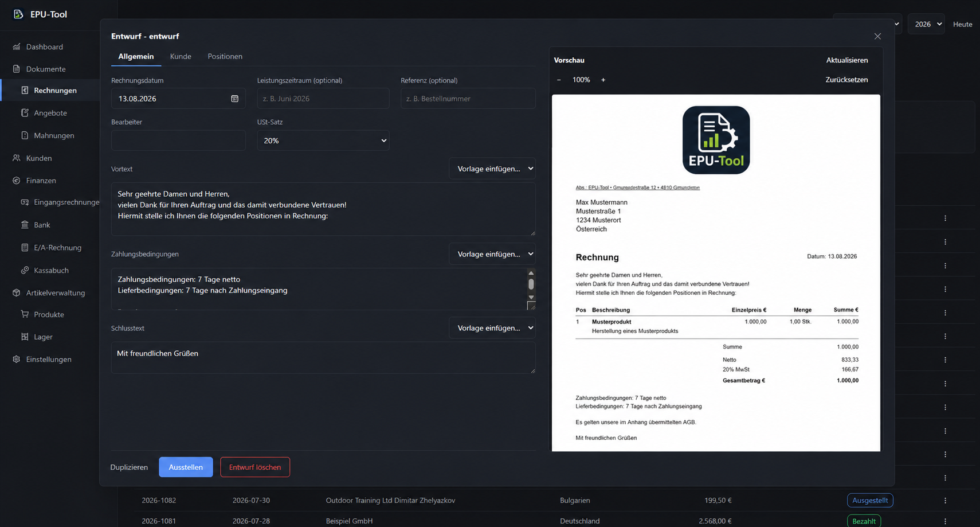The image size is (980, 527).
Task: Switch to the Kunde tab
Action: [181, 56]
